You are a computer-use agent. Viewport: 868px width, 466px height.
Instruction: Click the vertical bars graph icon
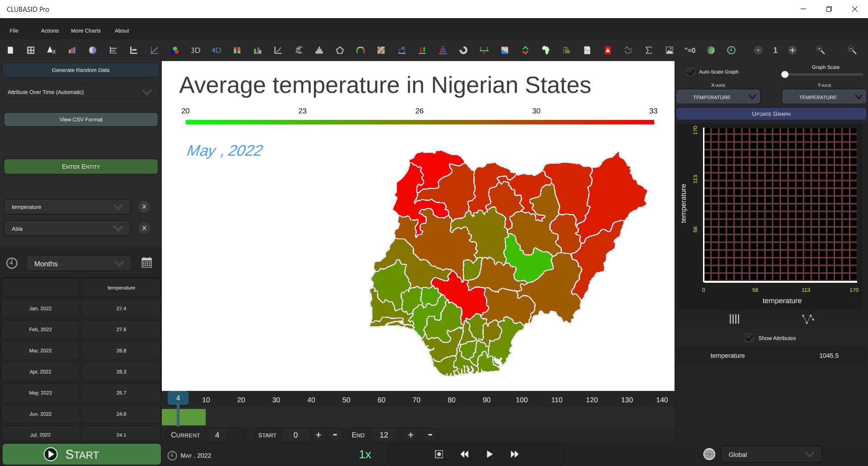pyautogui.click(x=734, y=319)
